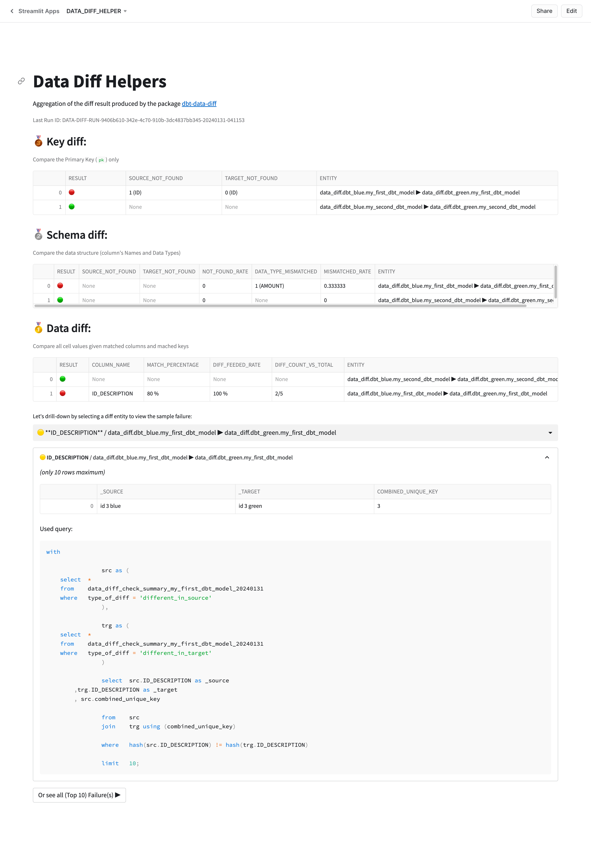This screenshot has width=591, height=868.
Task: Click the 'id 3 green' target cell
Action: click(250, 506)
